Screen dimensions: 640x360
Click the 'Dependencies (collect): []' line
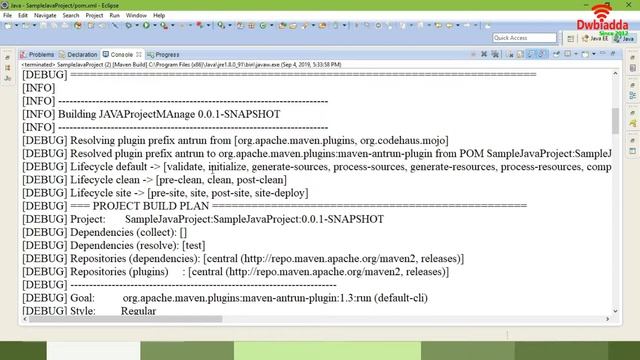(x=105, y=232)
